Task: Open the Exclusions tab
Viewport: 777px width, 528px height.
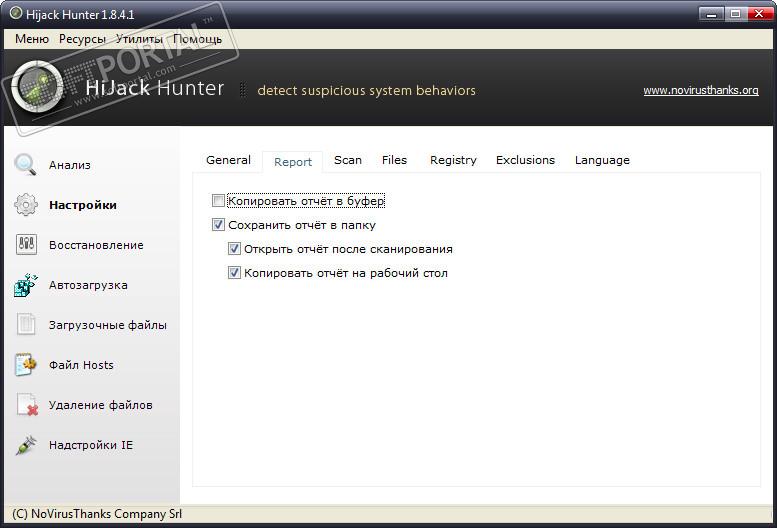Action: [x=525, y=160]
